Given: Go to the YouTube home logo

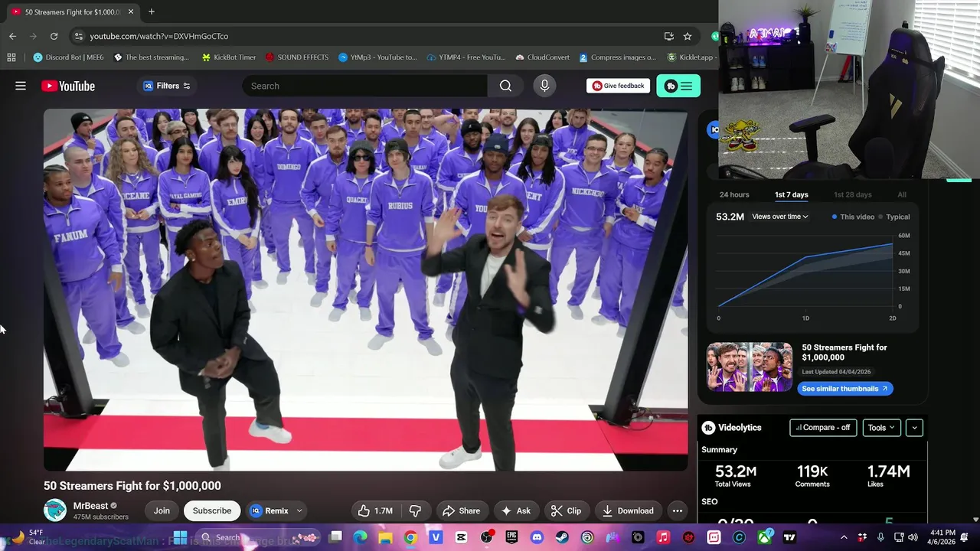Looking at the screenshot, I should pyautogui.click(x=68, y=86).
